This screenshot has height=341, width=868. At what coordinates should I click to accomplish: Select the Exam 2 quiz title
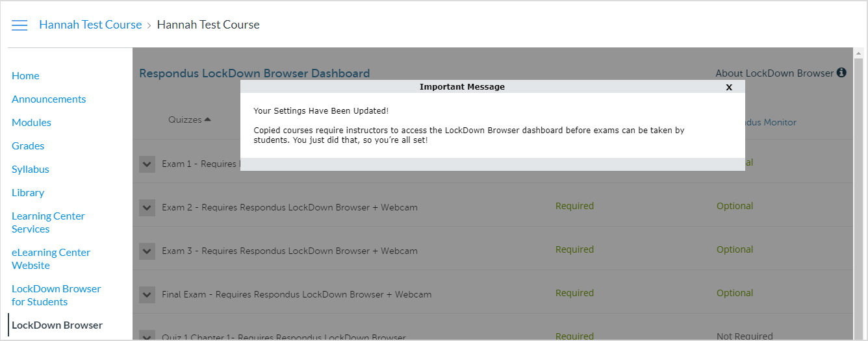point(290,207)
